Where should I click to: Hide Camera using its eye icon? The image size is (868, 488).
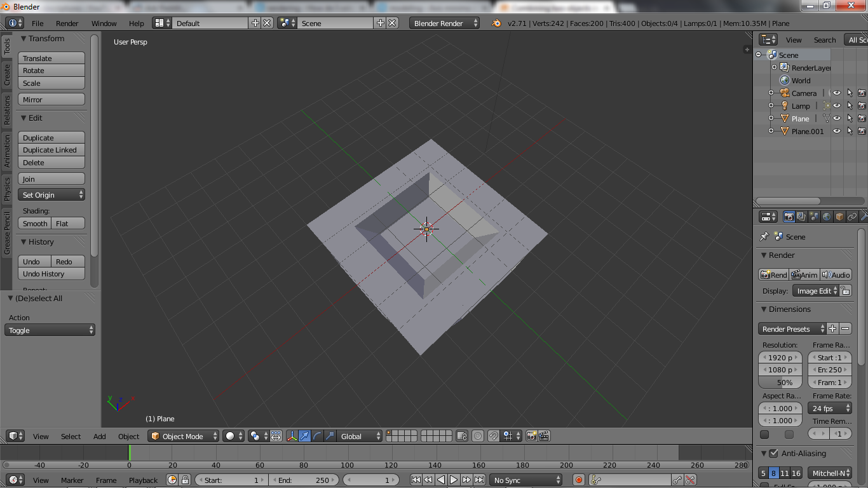point(837,93)
